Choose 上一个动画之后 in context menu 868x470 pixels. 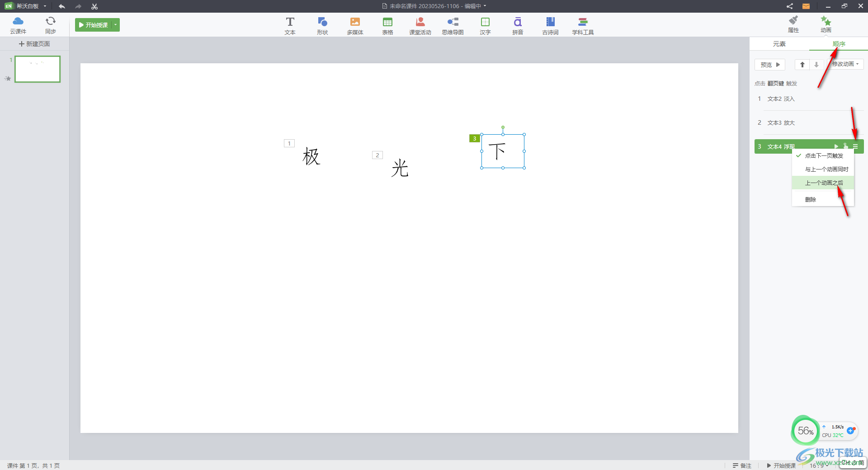823,183
